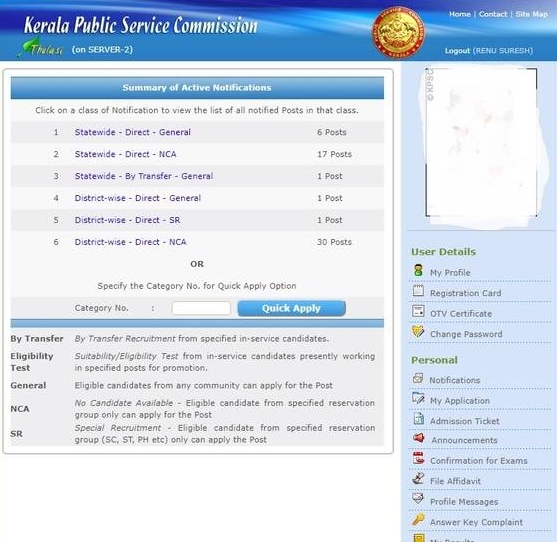Open Answer Key Complaint text link
Viewport: 557px width, 542px height.
point(476,522)
